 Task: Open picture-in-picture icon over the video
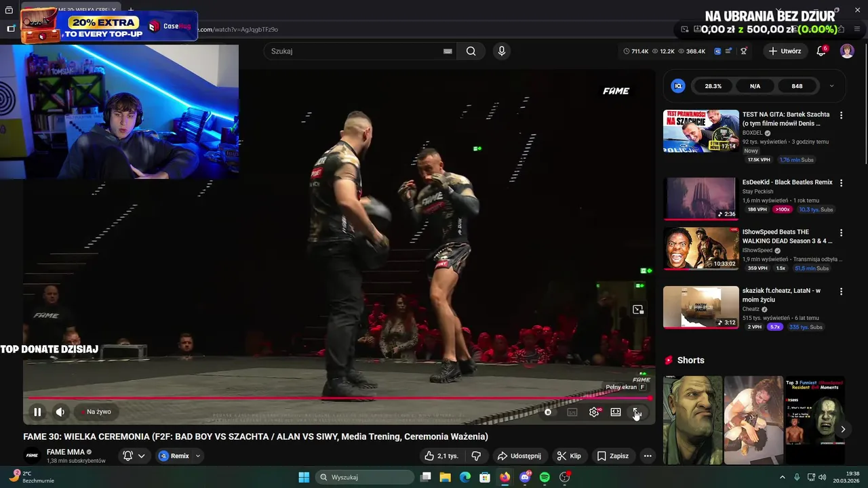click(638, 310)
